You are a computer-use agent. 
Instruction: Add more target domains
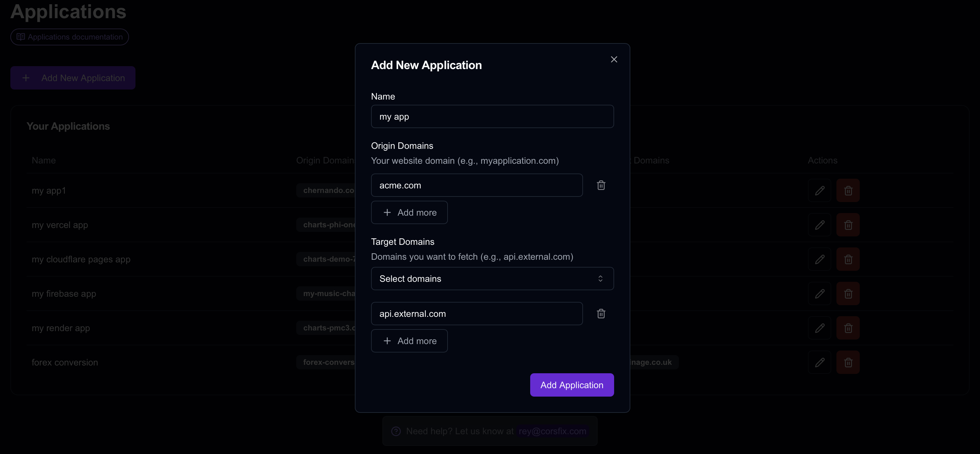tap(409, 341)
